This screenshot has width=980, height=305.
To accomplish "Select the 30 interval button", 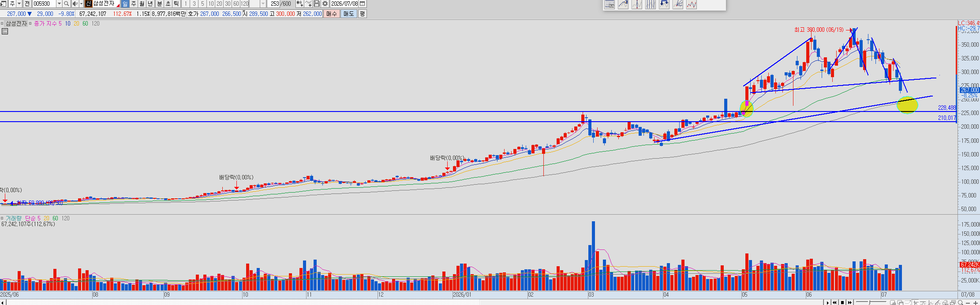I will 228,4.
